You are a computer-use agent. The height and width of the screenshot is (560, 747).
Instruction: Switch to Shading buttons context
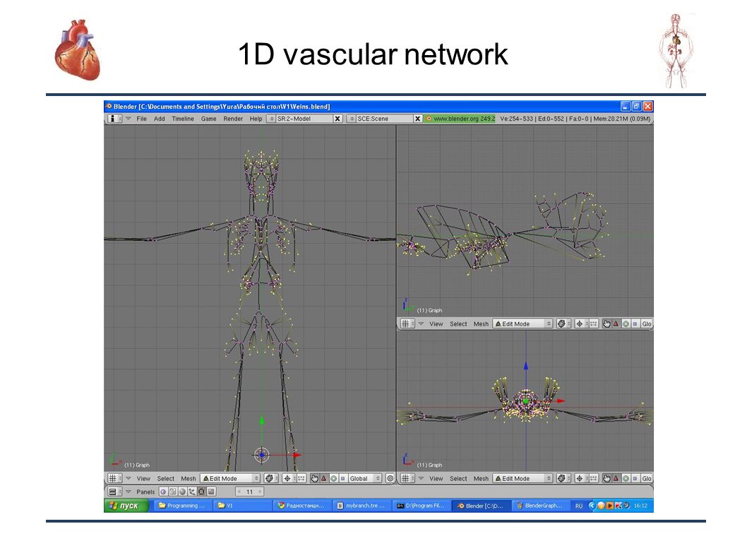[182, 492]
